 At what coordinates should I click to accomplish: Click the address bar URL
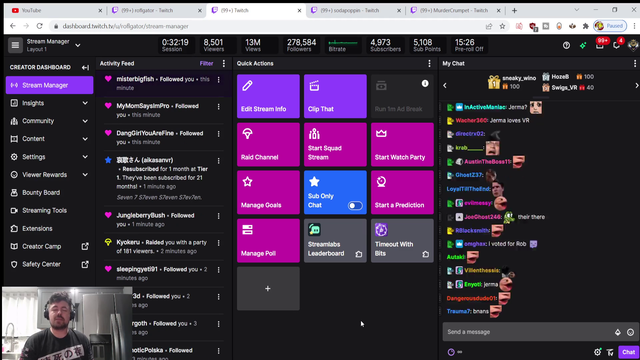tap(126, 26)
